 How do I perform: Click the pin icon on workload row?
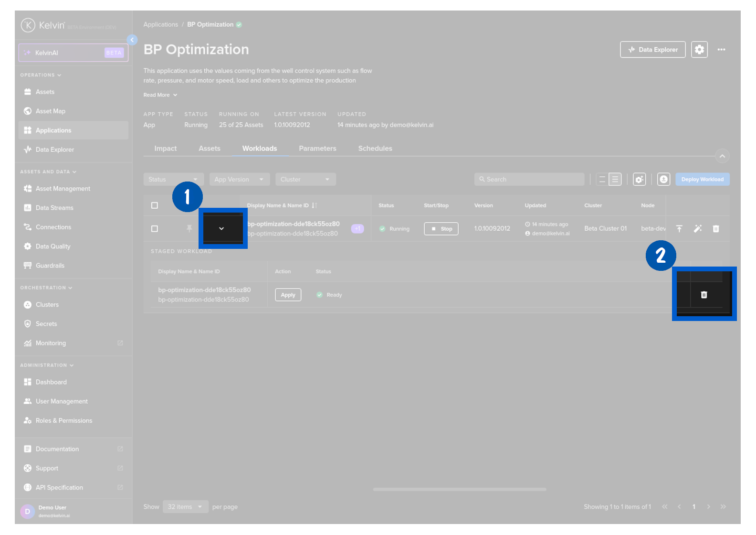(x=189, y=228)
